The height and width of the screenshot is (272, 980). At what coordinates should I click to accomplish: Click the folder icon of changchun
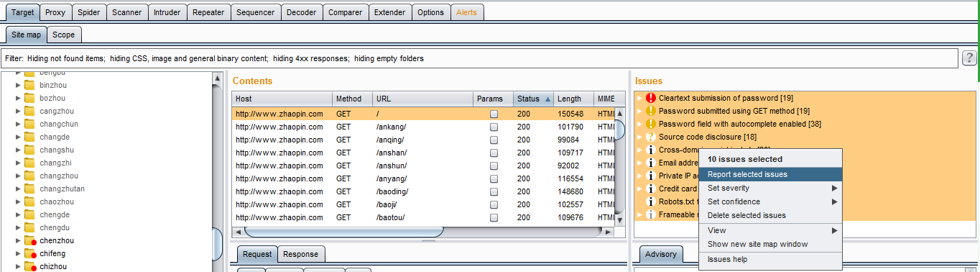click(29, 124)
